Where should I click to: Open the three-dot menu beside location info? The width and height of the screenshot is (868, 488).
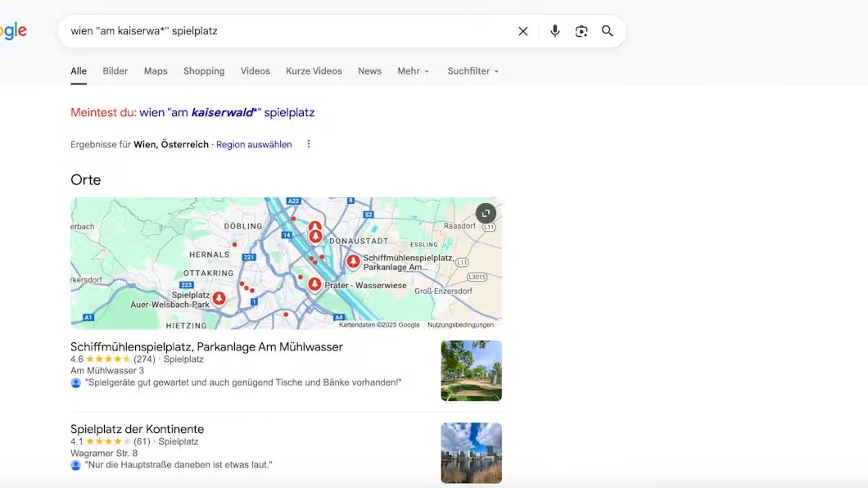click(x=308, y=143)
